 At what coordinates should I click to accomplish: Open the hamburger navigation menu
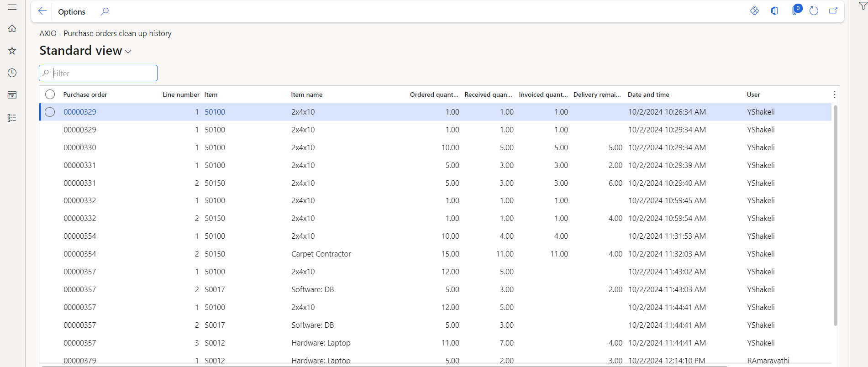[x=12, y=7]
